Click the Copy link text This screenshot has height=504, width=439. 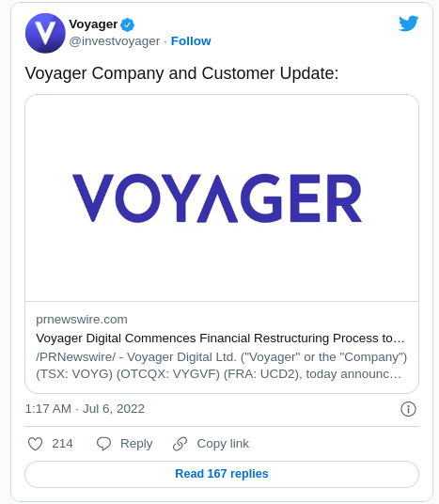pos(223,444)
